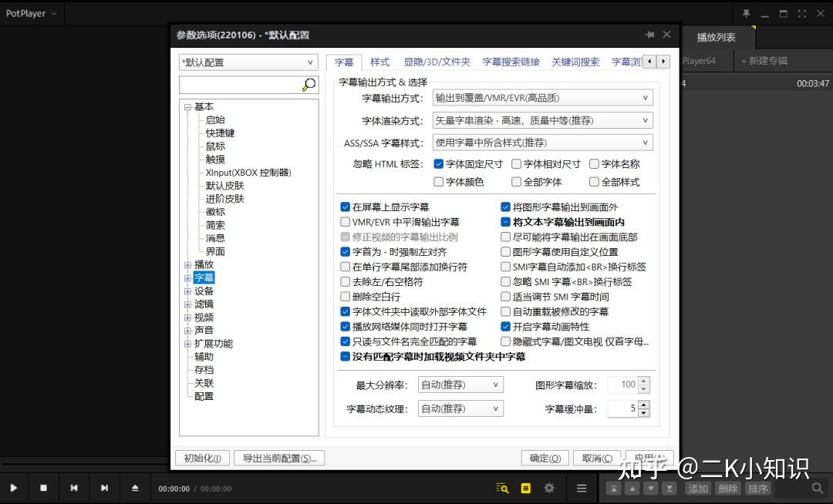The height and width of the screenshot is (504, 833).
Task: Click the Stop playback icon
Action: [x=43, y=488]
